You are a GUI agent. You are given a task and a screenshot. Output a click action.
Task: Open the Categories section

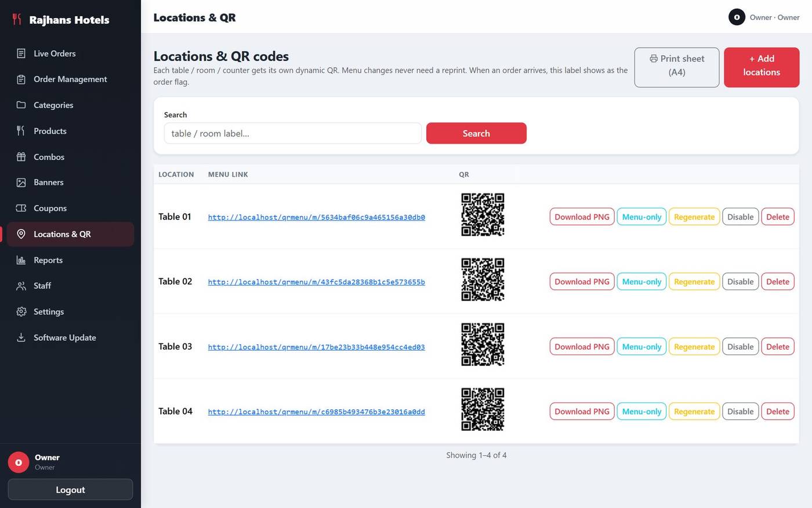point(70,105)
